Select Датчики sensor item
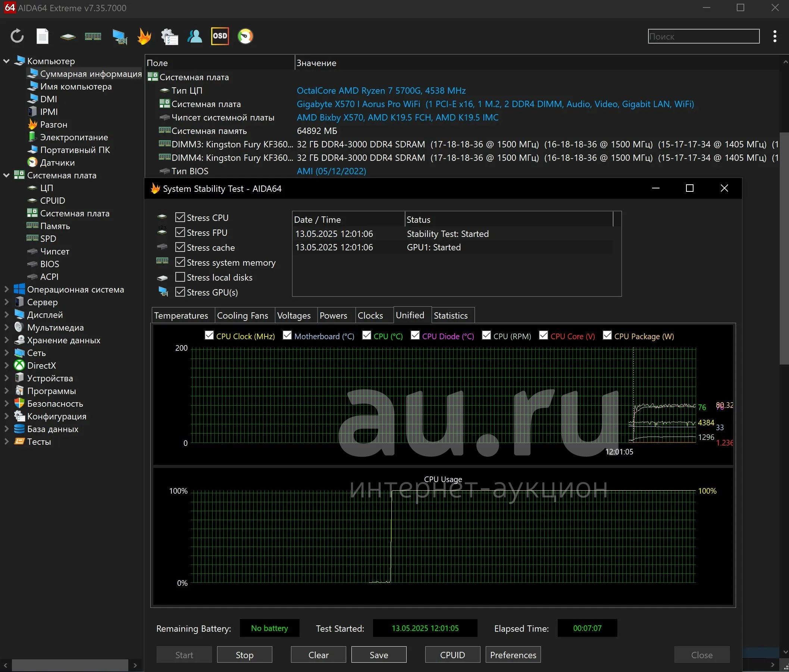Screen dimensions: 789x672 (51, 163)
